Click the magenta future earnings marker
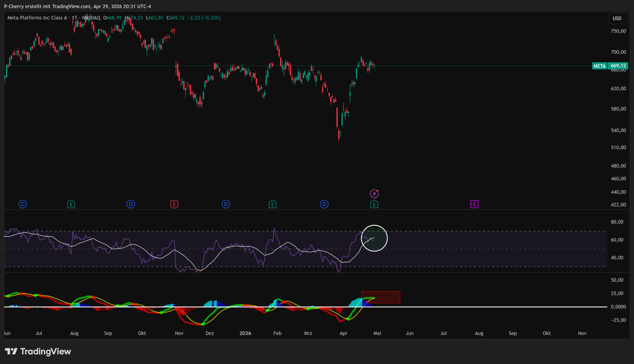 (474, 204)
